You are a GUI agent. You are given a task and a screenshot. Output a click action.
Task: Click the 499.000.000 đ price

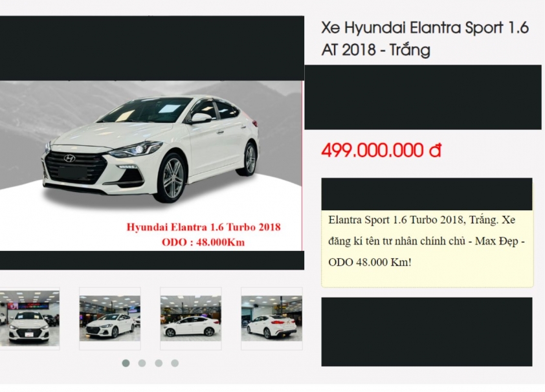[381, 151]
